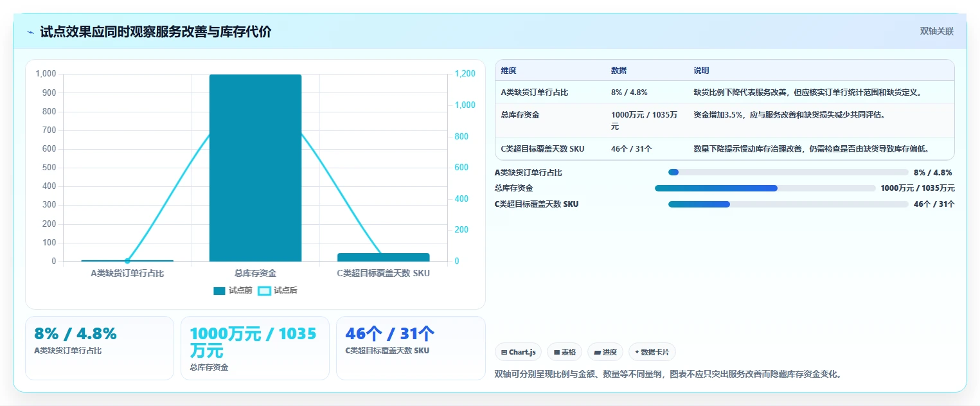Screen dimensions: 980x406
Task: Click the icon inside the 进度 chip
Action: pyautogui.click(x=597, y=352)
